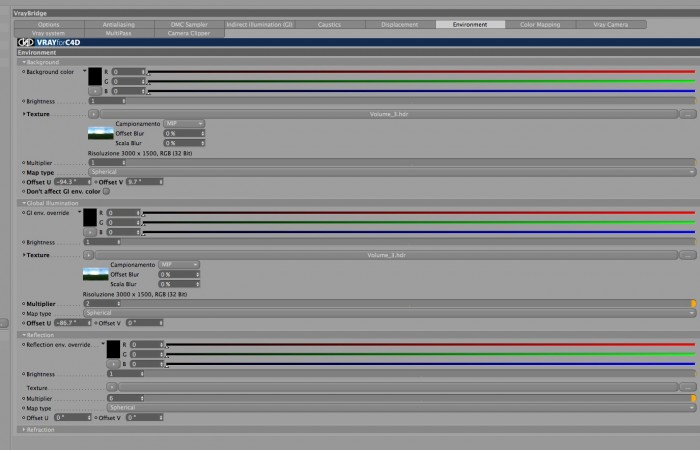The image size is (700, 450).
Task: Click empty Reflection texture bar
Action: 398,387
